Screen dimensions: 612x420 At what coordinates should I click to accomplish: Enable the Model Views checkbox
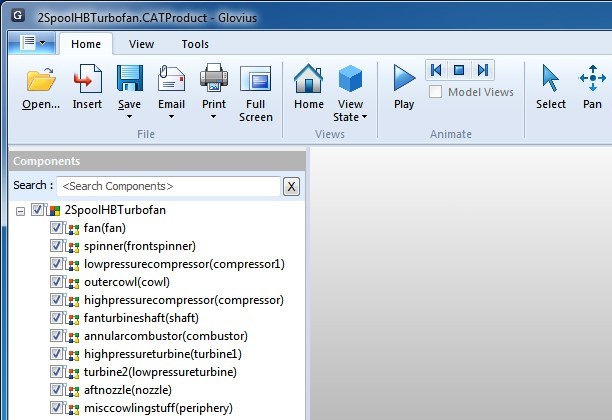coord(436,92)
